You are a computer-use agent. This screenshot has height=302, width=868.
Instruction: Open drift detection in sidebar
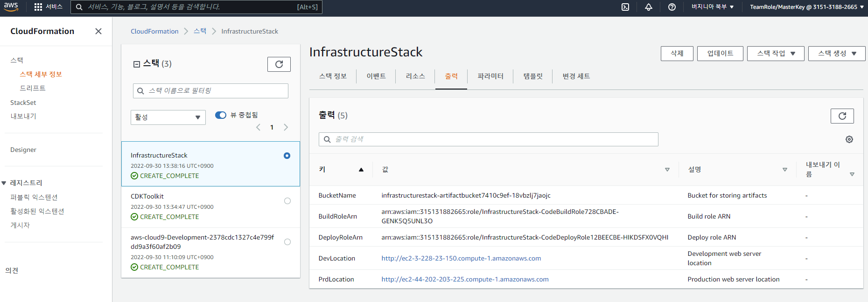33,88
